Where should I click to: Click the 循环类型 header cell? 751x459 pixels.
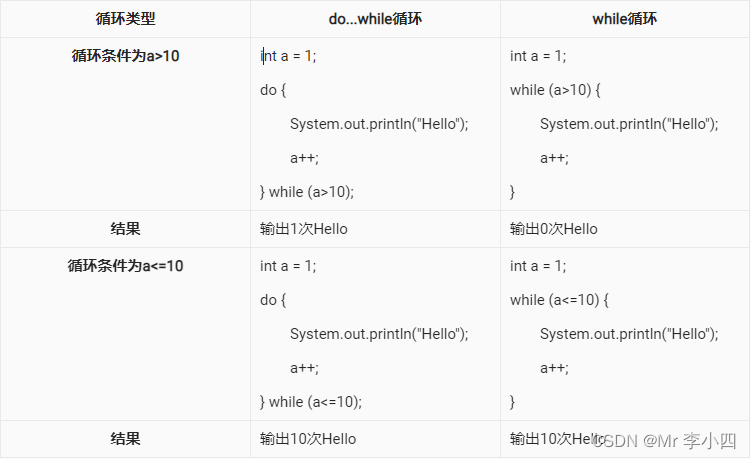point(125,19)
